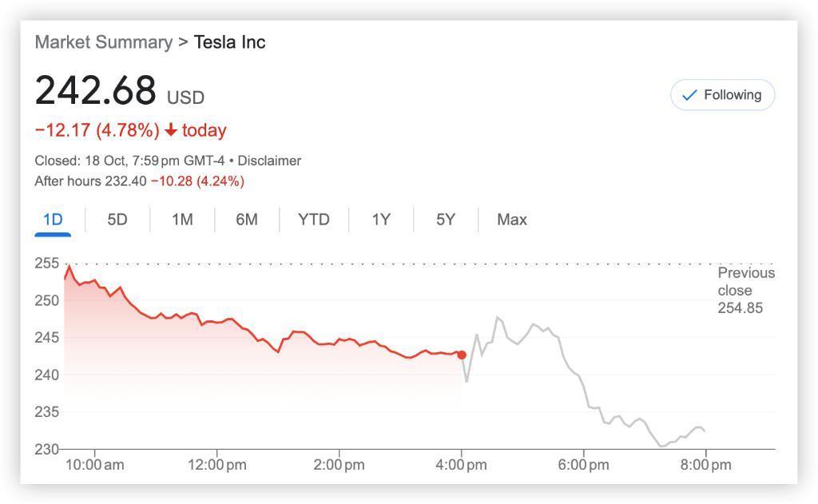The image size is (818, 504).
Task: Open the 6M chart view
Action: [x=247, y=220]
